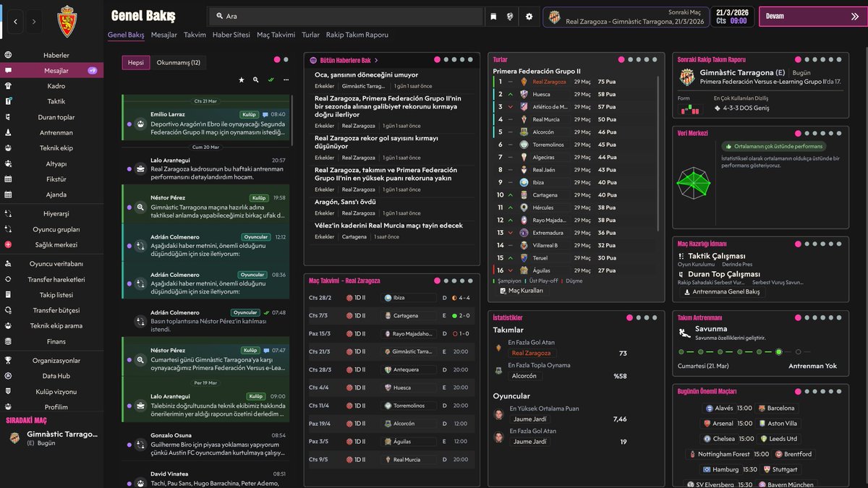This screenshot has height=488, width=868.
Task: Mark all messages read with green checkmarks
Action: pos(271,80)
